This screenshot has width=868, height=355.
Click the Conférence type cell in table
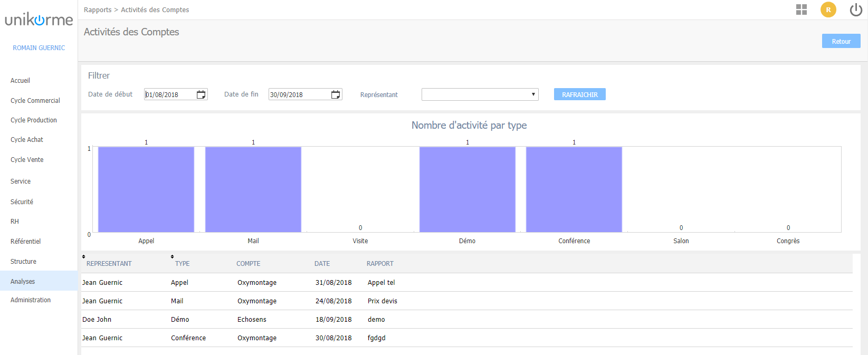click(188, 338)
